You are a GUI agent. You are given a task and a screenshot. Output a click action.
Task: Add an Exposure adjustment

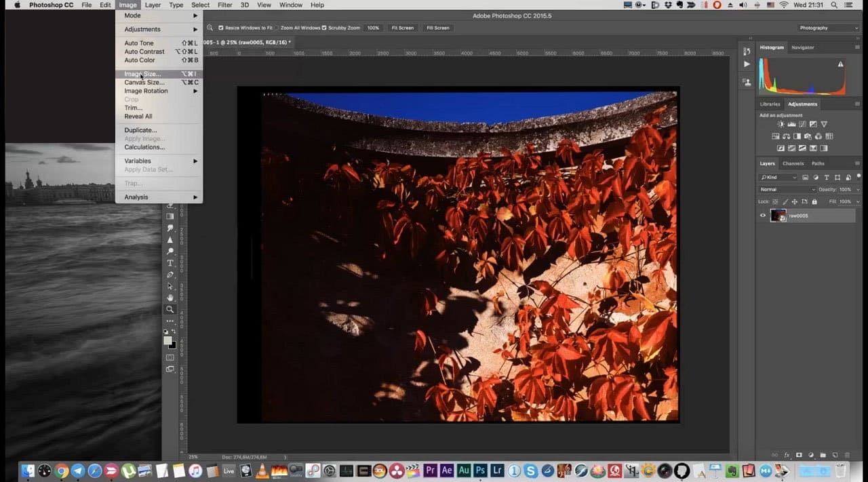tap(813, 124)
